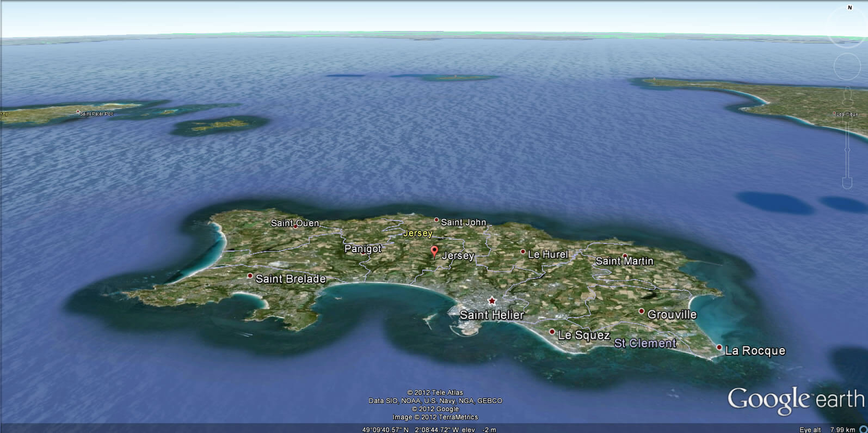Select the Saint Ouen place label
Image resolution: width=868 pixels, height=433 pixels.
[x=295, y=223]
